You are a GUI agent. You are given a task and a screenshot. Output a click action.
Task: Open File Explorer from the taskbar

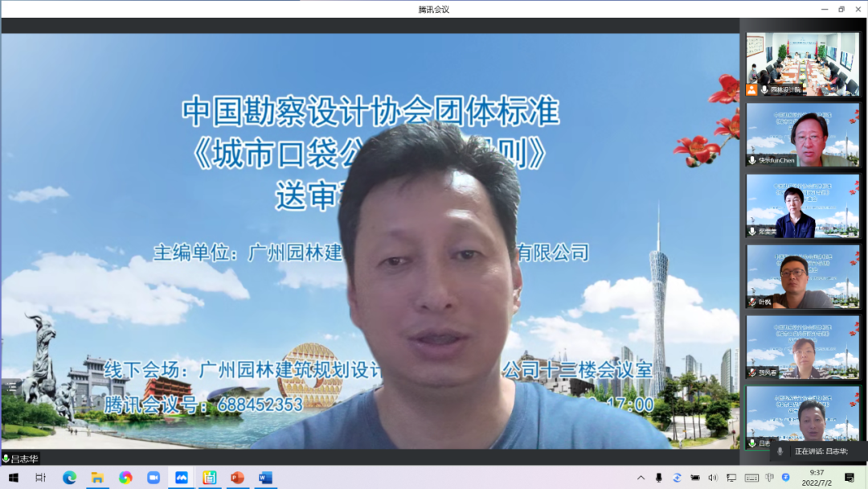click(97, 478)
